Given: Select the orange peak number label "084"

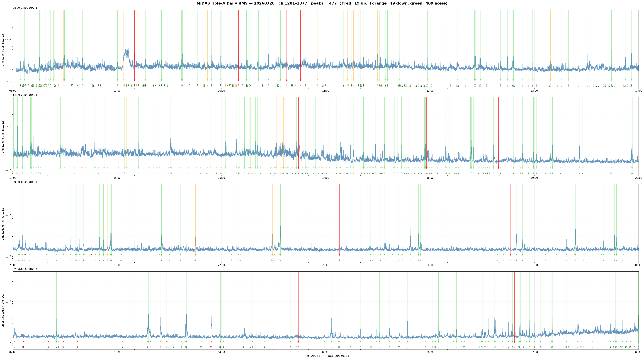Looking at the screenshot, I should (318, 86).
